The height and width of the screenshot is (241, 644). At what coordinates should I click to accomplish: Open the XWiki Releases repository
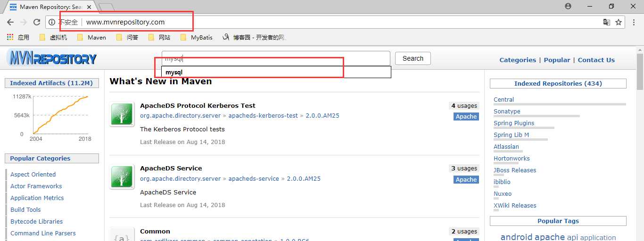(x=515, y=205)
